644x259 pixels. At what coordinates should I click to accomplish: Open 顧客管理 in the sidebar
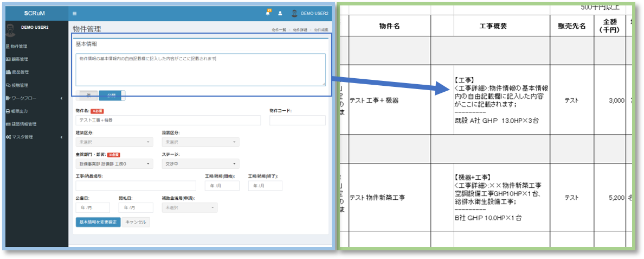coord(17,59)
